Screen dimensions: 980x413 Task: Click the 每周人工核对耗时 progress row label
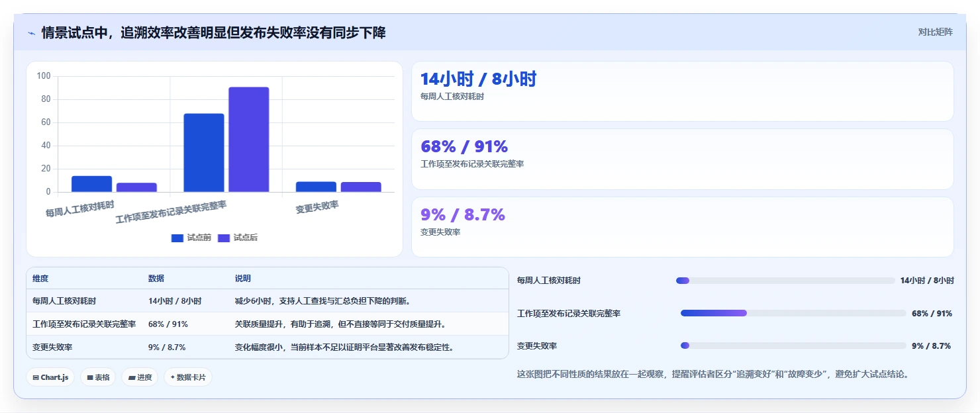[549, 281]
